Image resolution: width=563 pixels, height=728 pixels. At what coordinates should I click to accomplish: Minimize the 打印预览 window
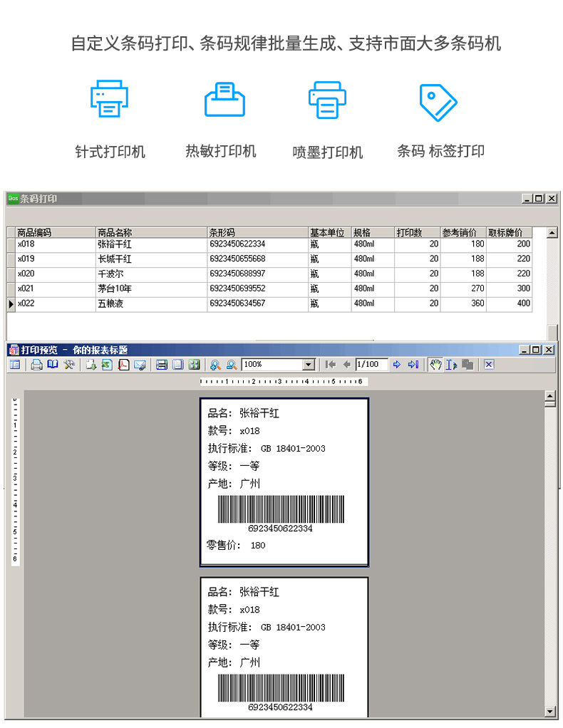[524, 350]
